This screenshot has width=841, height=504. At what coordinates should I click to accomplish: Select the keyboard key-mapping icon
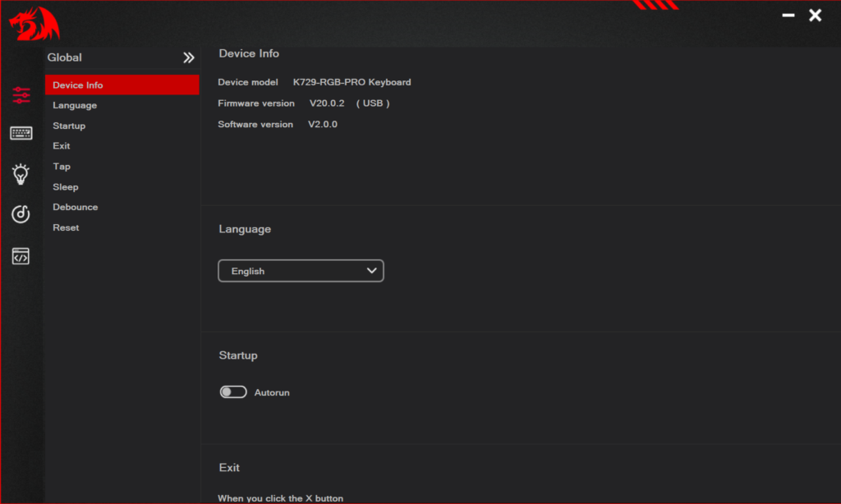(x=21, y=132)
